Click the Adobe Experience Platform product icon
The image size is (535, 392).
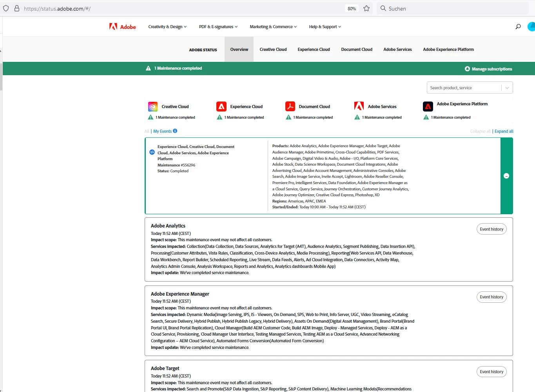(428, 107)
